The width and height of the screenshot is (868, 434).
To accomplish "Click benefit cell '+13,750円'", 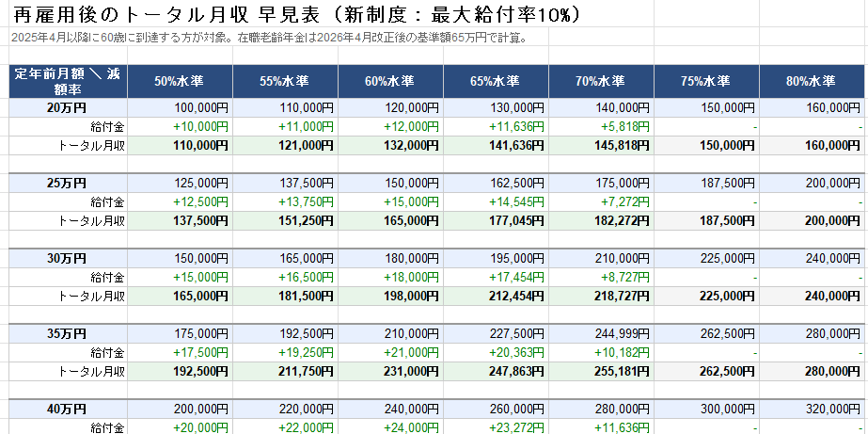I will coord(285,202).
